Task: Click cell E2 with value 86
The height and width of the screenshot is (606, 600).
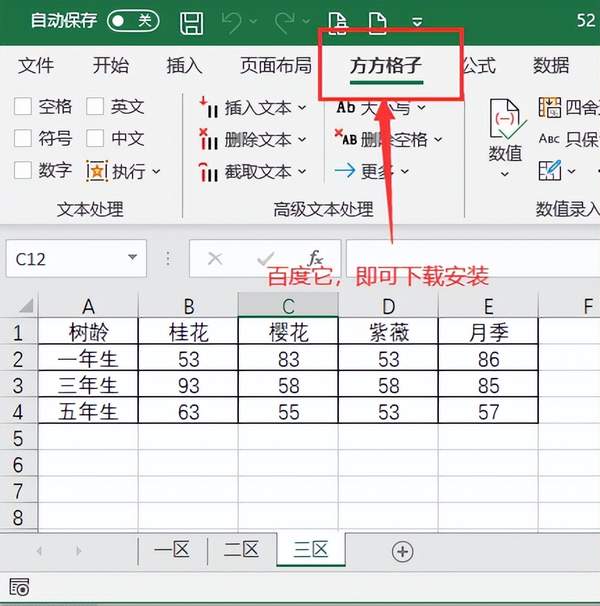Action: pyautogui.click(x=488, y=358)
